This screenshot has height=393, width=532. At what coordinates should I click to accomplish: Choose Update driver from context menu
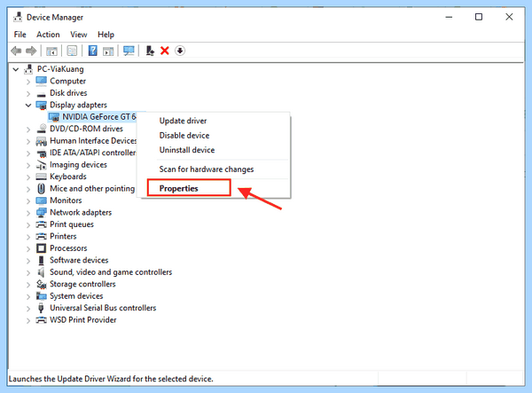pyautogui.click(x=183, y=121)
